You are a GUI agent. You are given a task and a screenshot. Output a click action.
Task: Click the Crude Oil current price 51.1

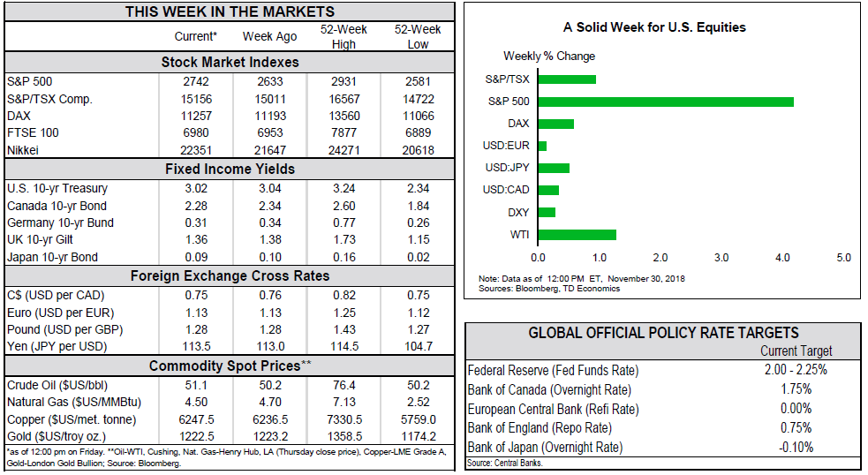[195, 385]
